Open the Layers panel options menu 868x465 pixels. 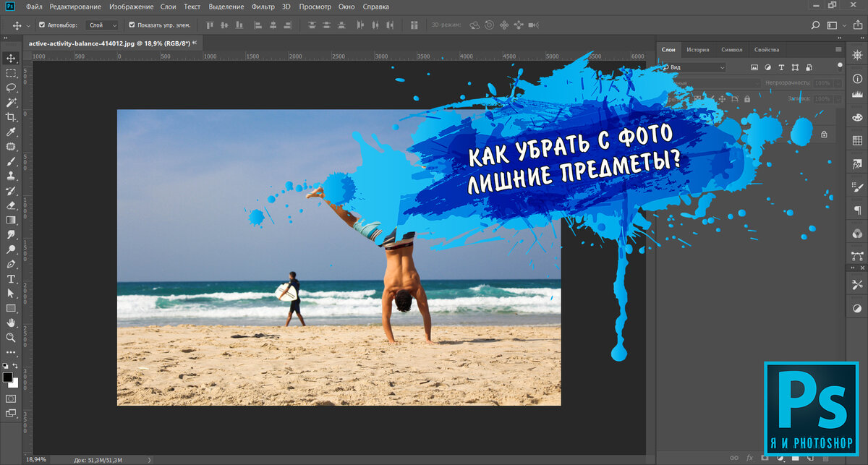click(x=838, y=50)
